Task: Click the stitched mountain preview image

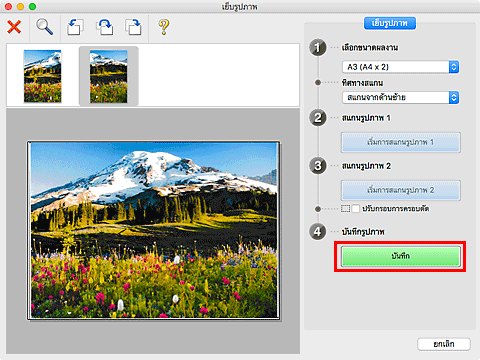Action: pyautogui.click(x=154, y=230)
